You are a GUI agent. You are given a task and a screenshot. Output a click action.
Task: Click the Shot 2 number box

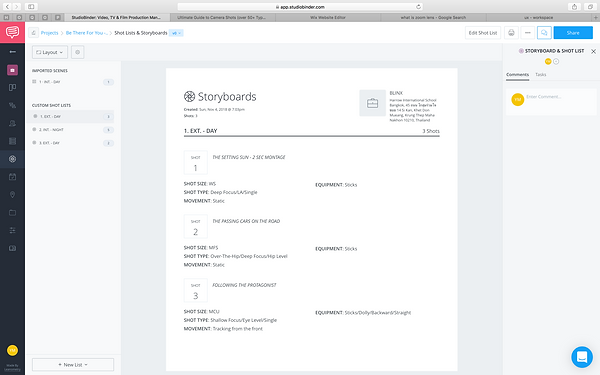point(196,227)
